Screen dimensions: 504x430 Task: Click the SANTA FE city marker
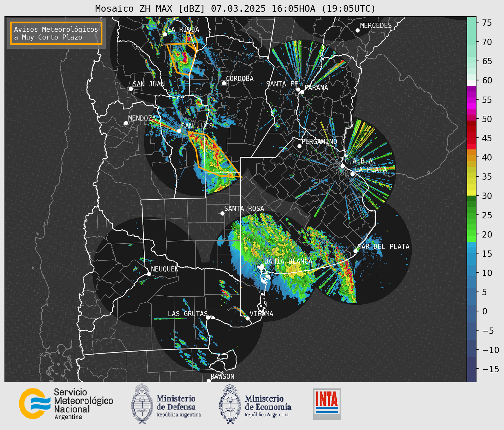298,89
